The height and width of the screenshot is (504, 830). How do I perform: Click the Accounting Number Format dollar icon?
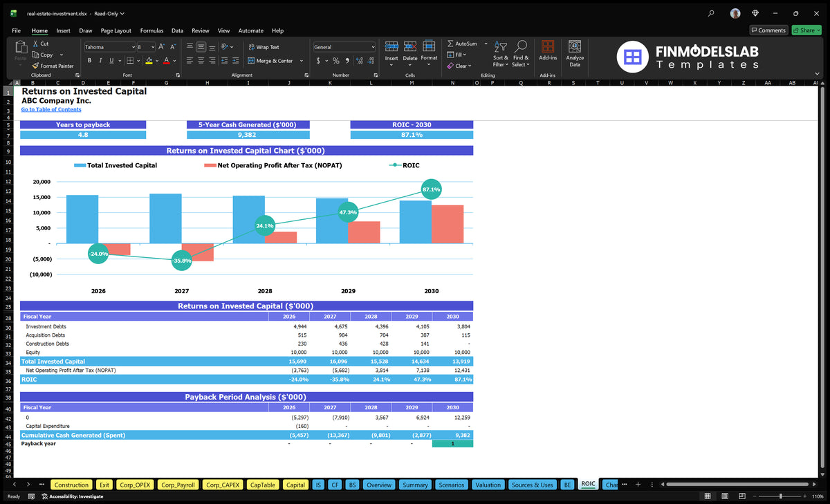point(318,61)
